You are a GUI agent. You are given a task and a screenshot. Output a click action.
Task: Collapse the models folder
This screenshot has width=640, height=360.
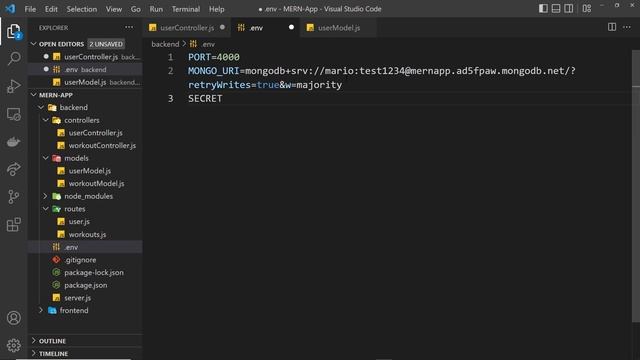[x=46, y=158]
